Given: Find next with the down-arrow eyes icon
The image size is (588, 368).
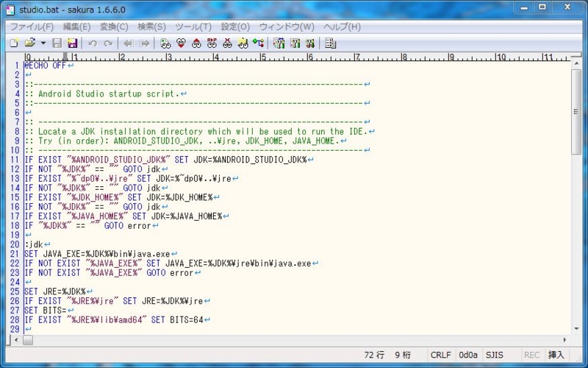Looking at the screenshot, I should point(181,43).
